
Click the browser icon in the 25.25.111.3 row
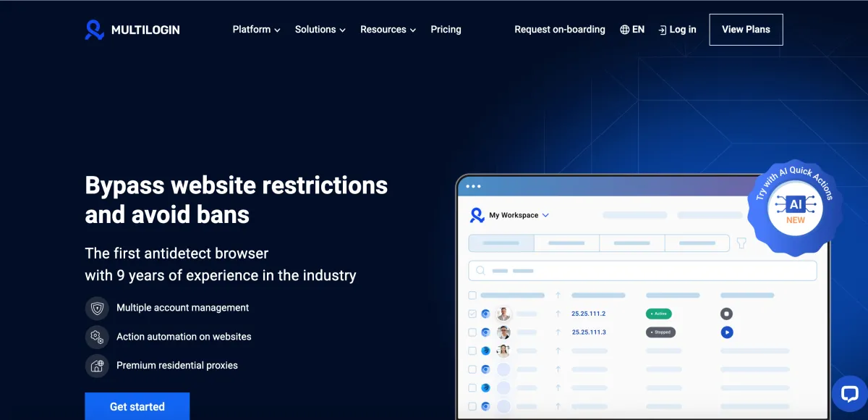[x=486, y=332]
